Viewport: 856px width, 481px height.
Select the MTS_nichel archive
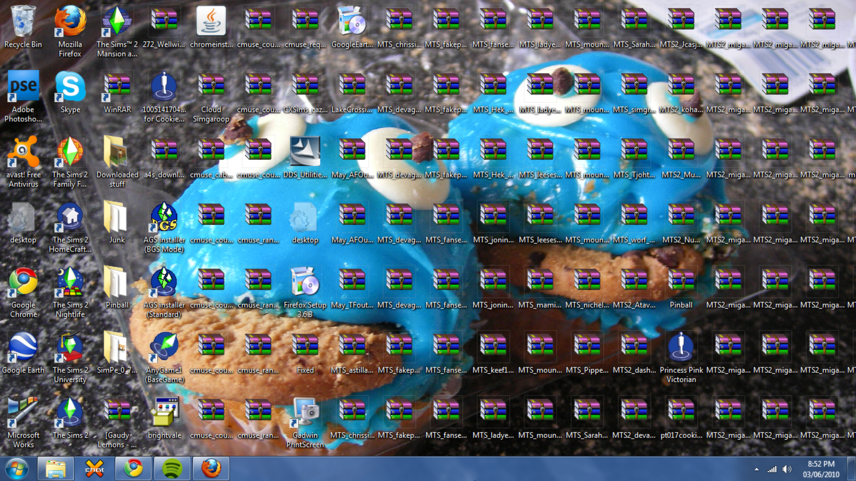pos(586,287)
